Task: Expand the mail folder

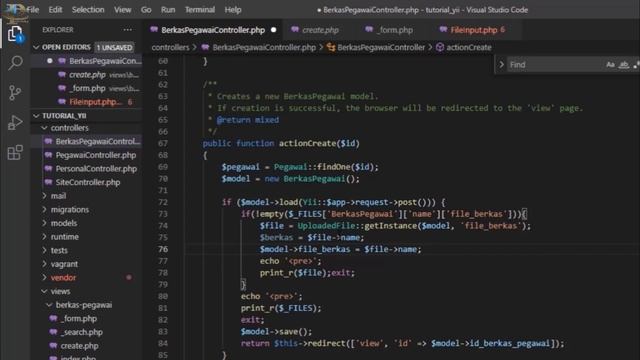Action: (x=44, y=196)
